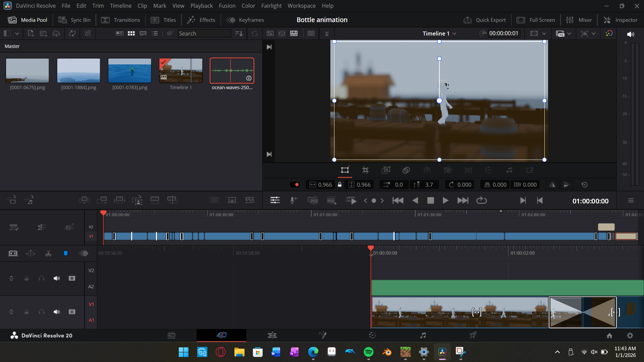Toggle video enable on V2 track
This screenshot has width=644, height=362.
pos(72,278)
